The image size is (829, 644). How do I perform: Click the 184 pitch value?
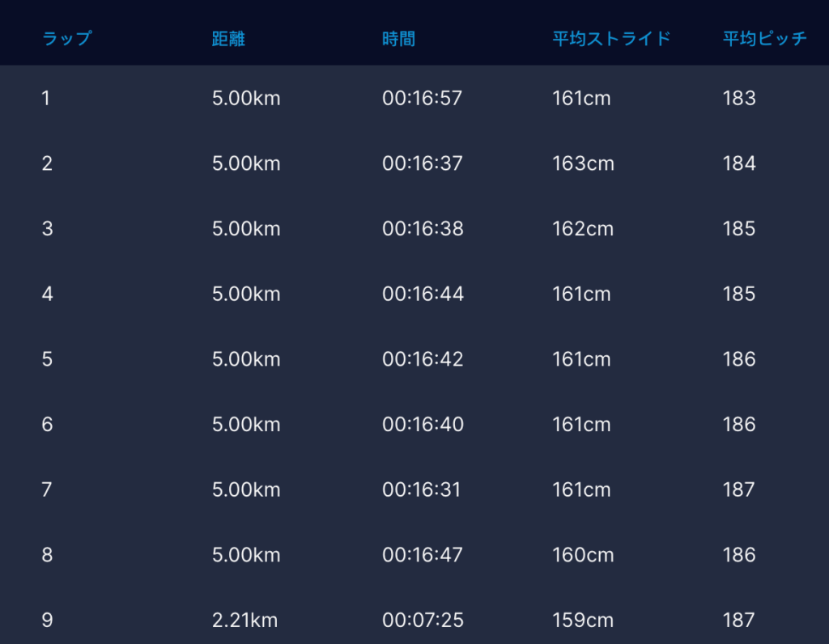tap(739, 164)
